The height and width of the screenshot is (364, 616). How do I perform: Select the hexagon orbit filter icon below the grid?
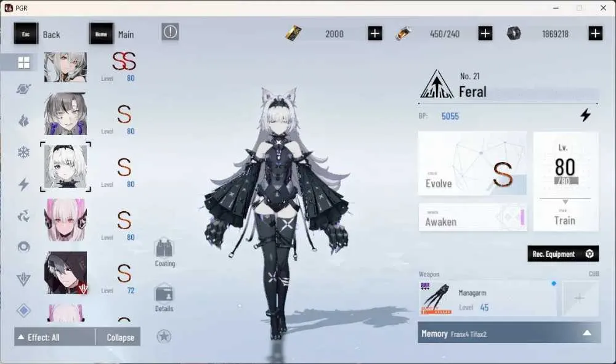tap(23, 89)
